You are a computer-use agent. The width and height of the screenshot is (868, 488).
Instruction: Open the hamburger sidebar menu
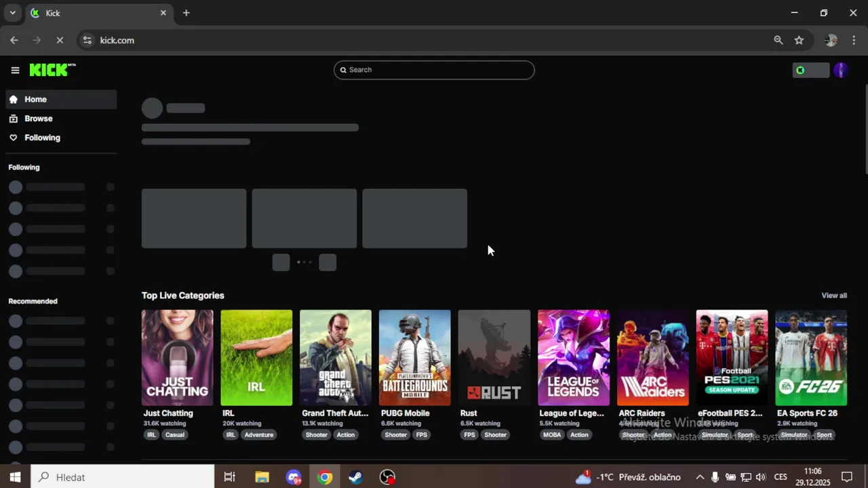15,70
